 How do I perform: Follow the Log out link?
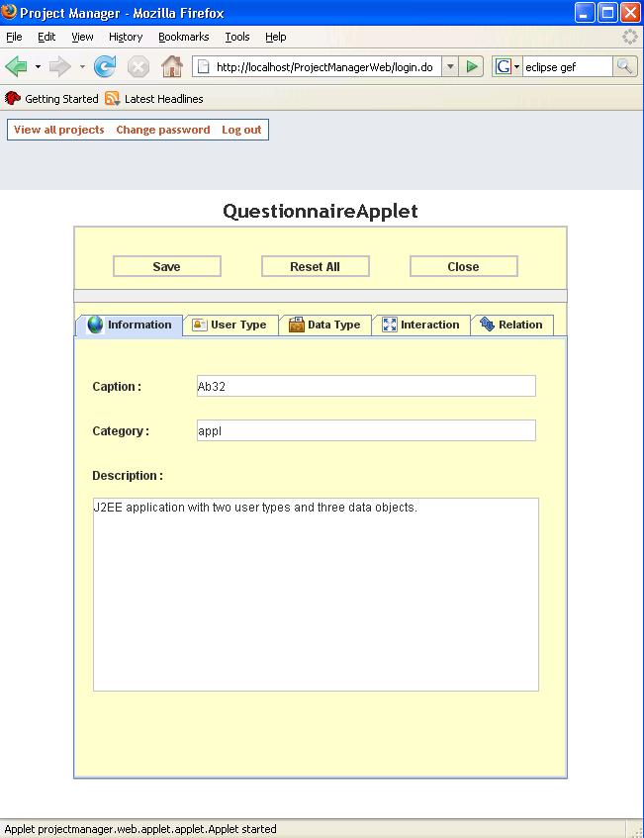241,130
